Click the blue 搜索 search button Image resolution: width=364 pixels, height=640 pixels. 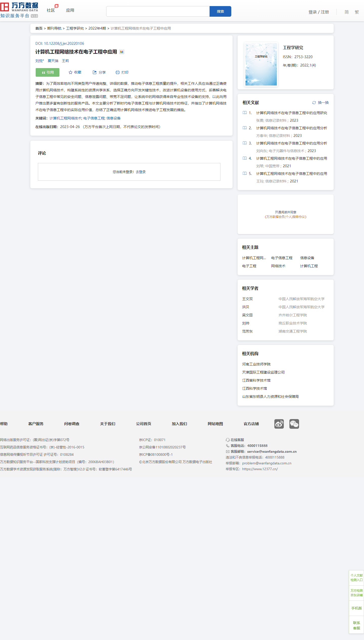[x=220, y=11]
